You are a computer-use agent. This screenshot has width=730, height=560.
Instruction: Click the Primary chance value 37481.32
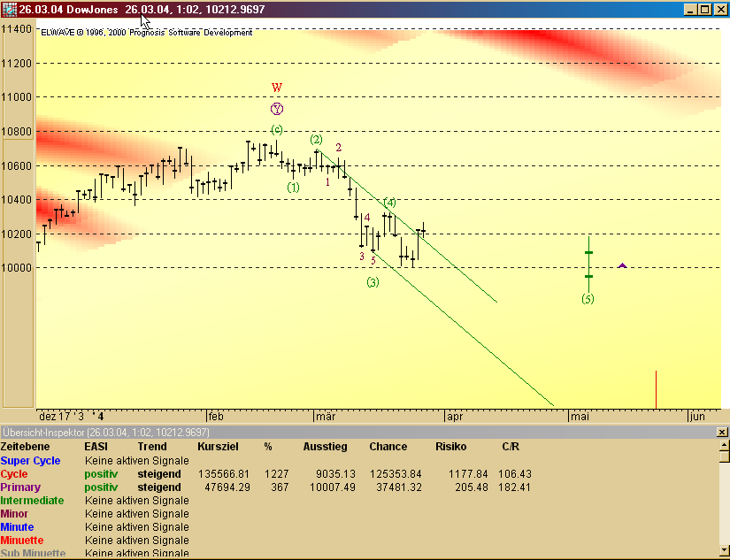coord(399,487)
